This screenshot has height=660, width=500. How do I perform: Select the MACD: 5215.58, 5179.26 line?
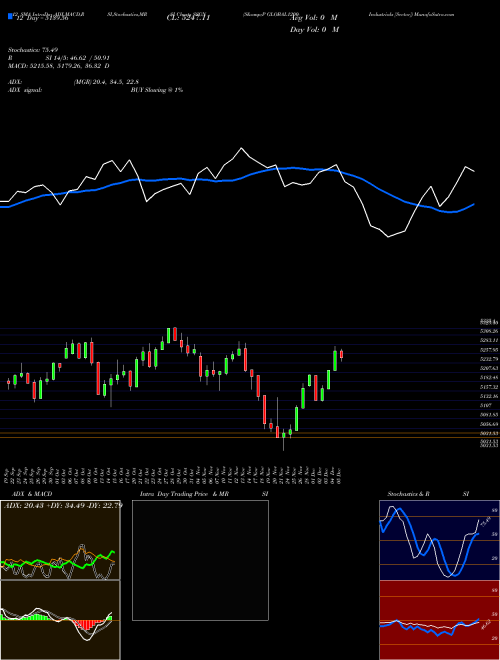59,66
